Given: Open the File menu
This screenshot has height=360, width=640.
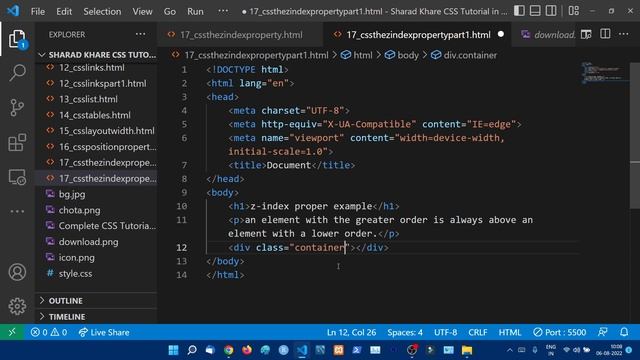Looking at the screenshot, I should [38, 11].
